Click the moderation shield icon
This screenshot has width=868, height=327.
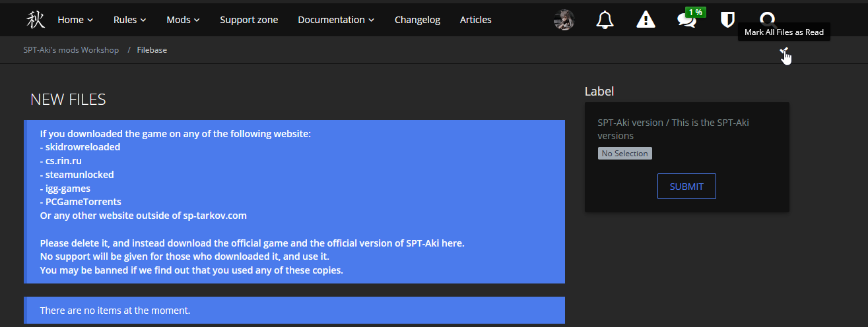727,20
